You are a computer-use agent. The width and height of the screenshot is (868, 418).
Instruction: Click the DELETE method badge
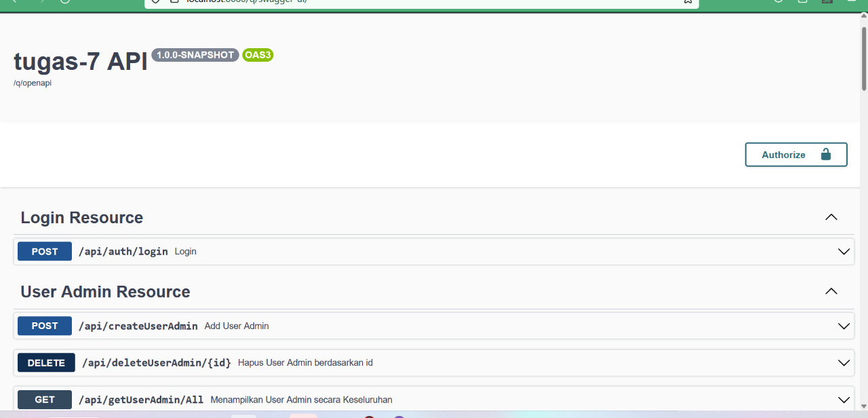[x=46, y=363]
